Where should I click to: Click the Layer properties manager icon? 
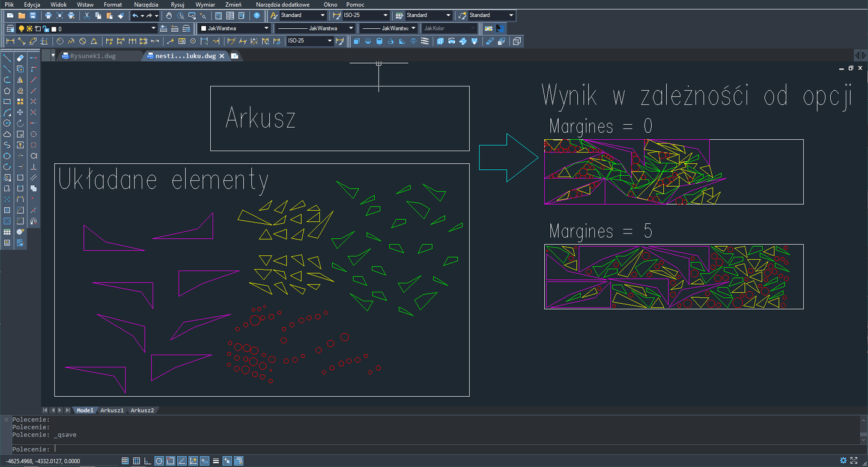(10, 28)
